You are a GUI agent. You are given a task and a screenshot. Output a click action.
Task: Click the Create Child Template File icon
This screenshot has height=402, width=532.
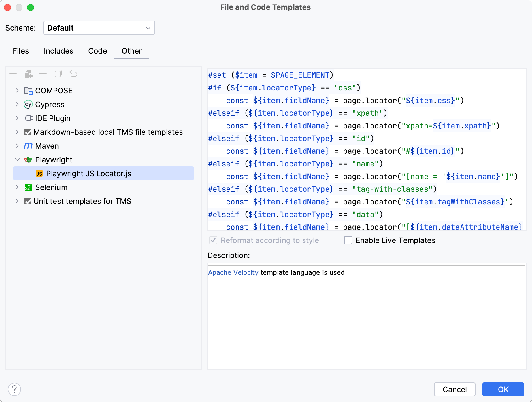coord(29,74)
